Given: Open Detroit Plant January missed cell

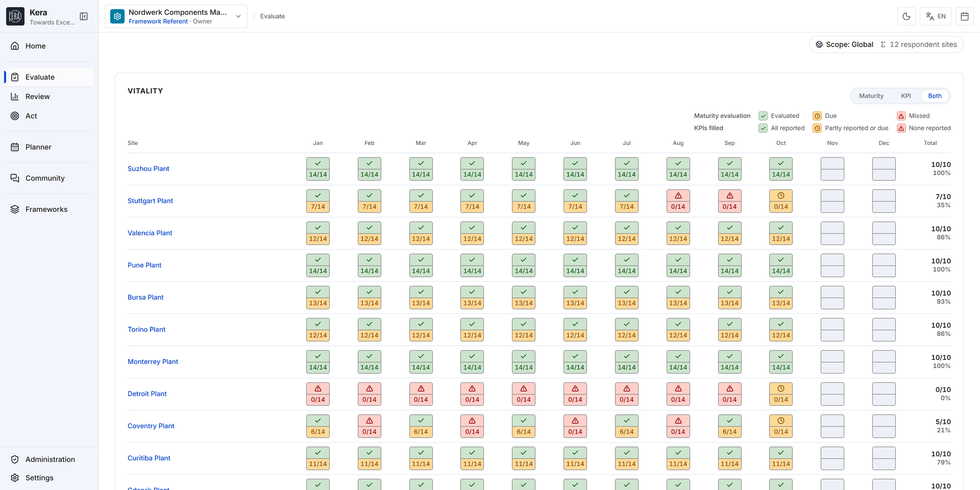Looking at the screenshot, I should click(x=318, y=394).
